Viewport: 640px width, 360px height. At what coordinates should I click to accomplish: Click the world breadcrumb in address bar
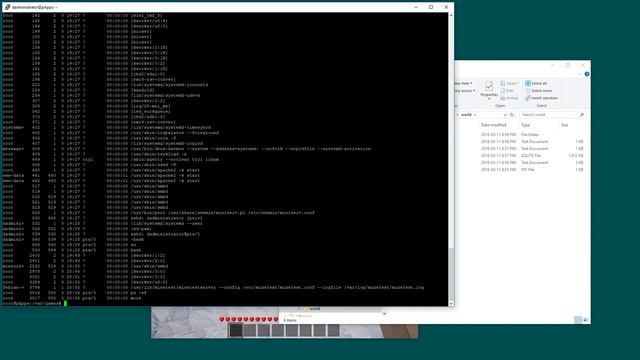click(466, 115)
